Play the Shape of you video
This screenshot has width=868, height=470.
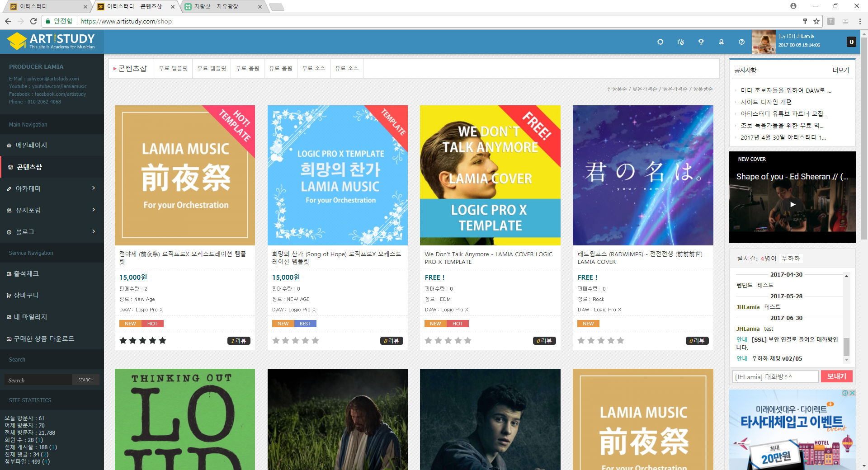point(793,204)
